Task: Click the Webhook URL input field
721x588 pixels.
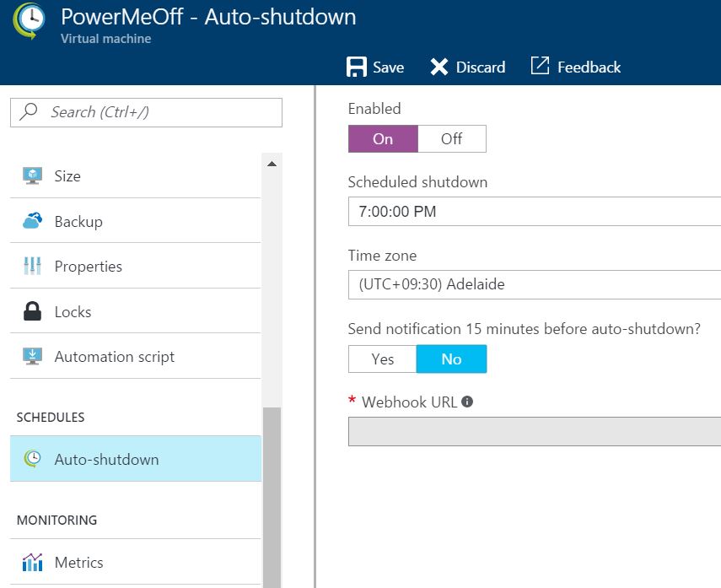Action: tap(535, 431)
